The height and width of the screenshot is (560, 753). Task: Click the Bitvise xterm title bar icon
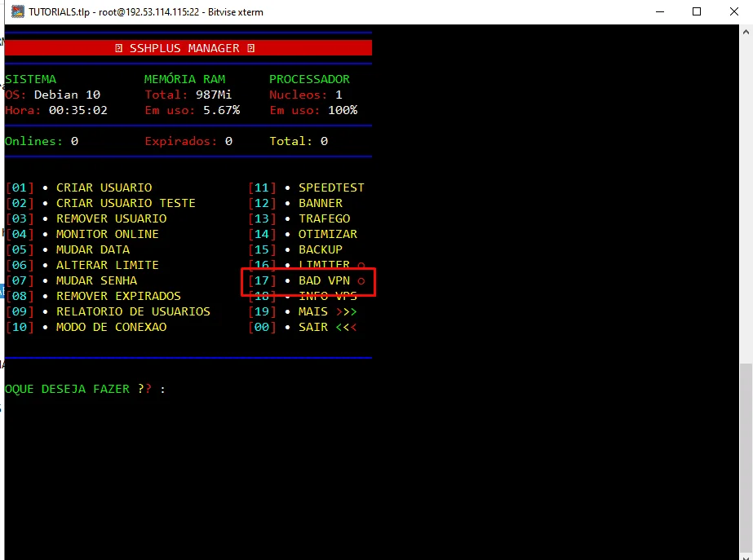tap(18, 11)
